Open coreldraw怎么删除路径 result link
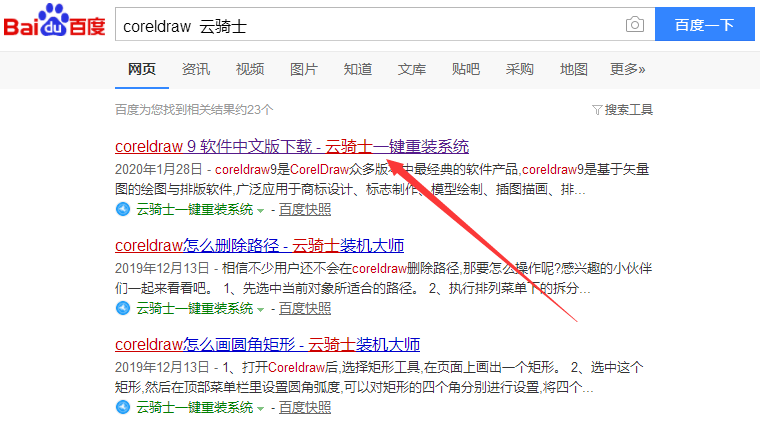 click(259, 246)
